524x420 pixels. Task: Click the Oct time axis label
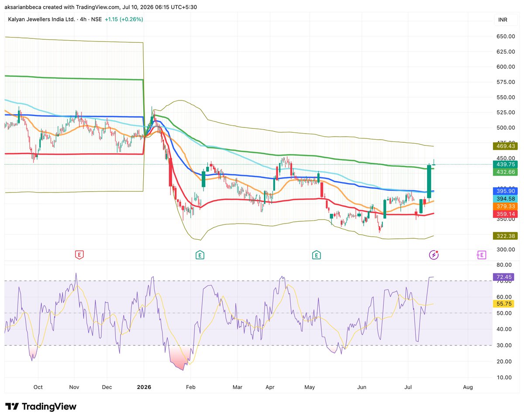[x=38, y=387]
